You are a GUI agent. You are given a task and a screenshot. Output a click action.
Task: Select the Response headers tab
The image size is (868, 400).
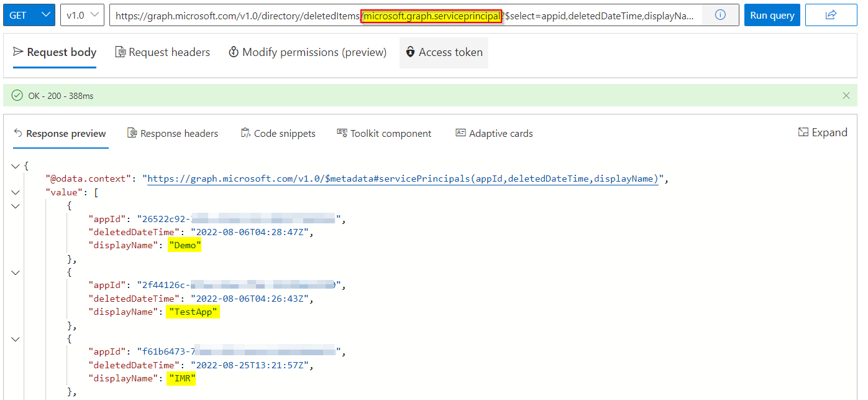173,133
